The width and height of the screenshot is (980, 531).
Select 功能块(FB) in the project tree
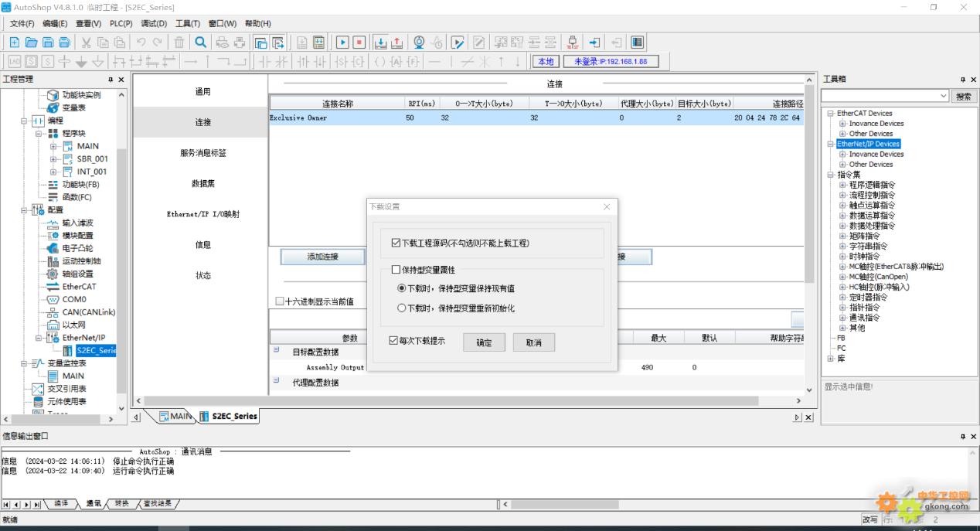(x=80, y=185)
